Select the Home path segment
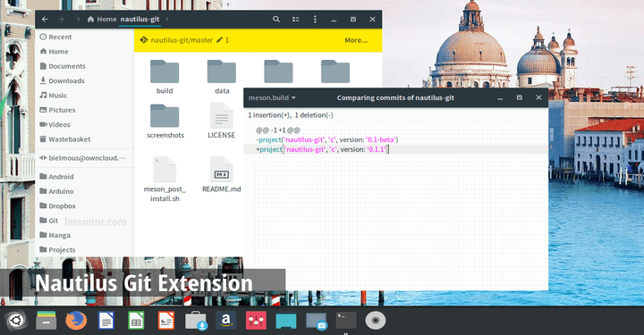 pyautogui.click(x=102, y=20)
